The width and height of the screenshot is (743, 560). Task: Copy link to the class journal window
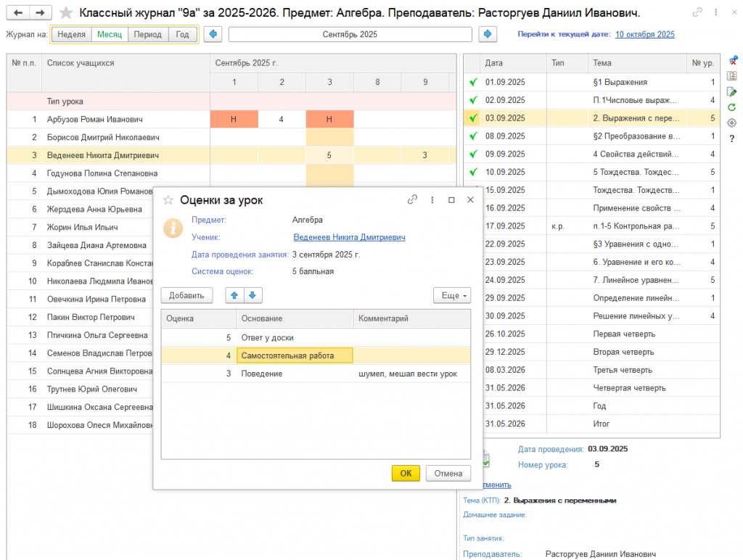click(x=697, y=12)
